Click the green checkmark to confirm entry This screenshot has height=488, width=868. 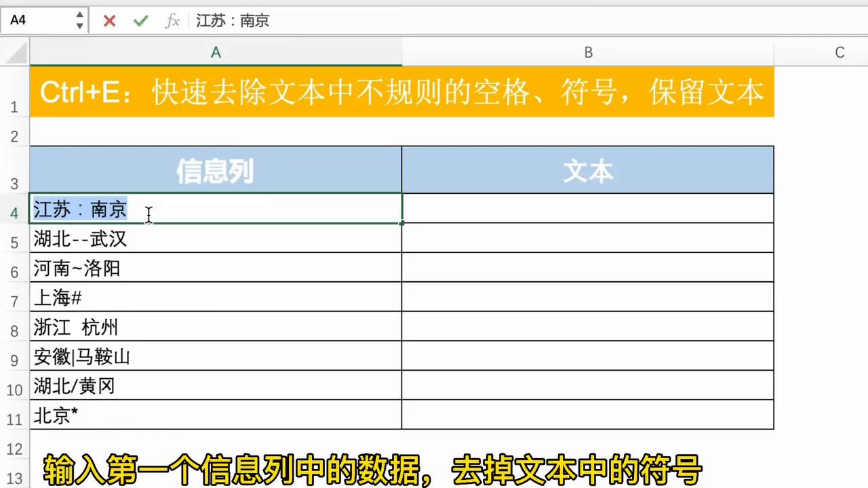tap(140, 21)
